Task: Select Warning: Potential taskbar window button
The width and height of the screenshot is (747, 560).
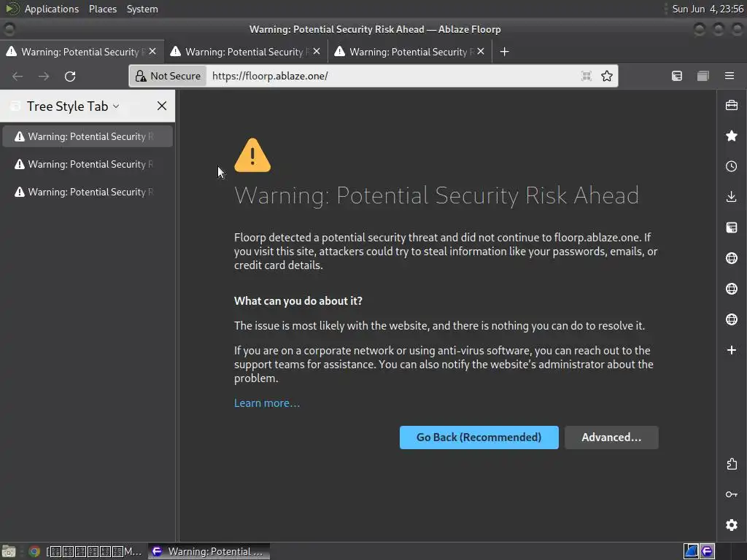Action: (x=209, y=551)
